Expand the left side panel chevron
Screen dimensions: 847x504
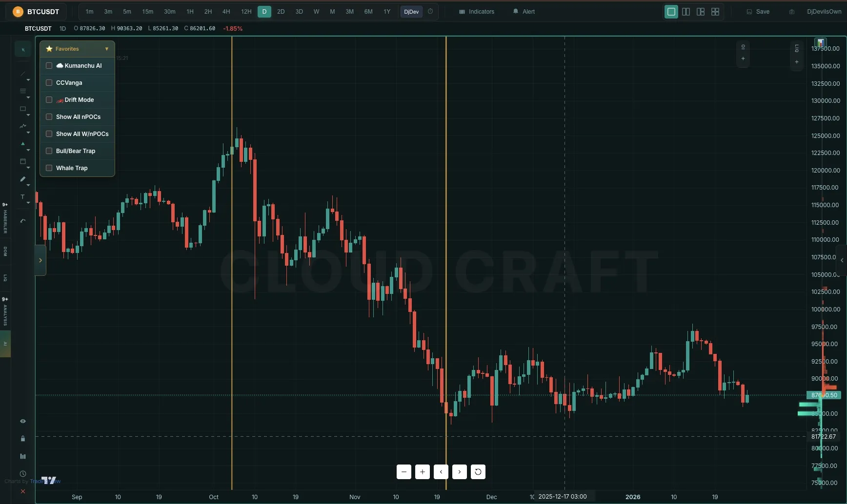pyautogui.click(x=40, y=260)
